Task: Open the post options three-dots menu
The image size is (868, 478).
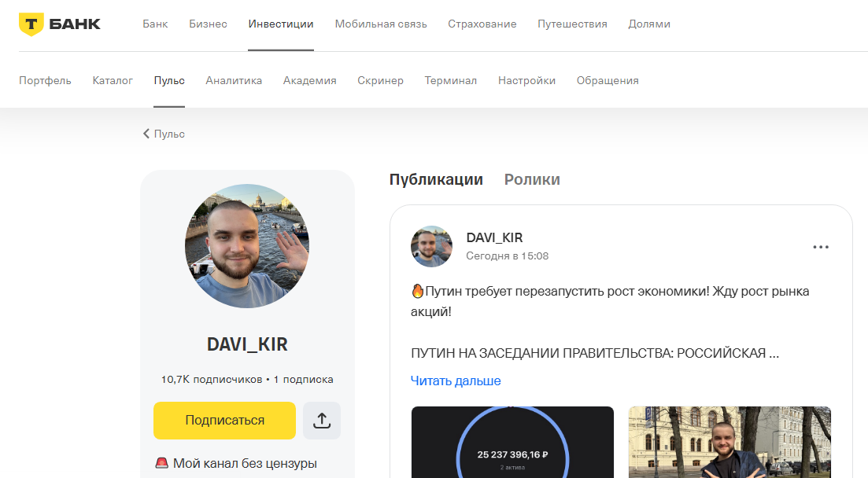Action: [821, 247]
